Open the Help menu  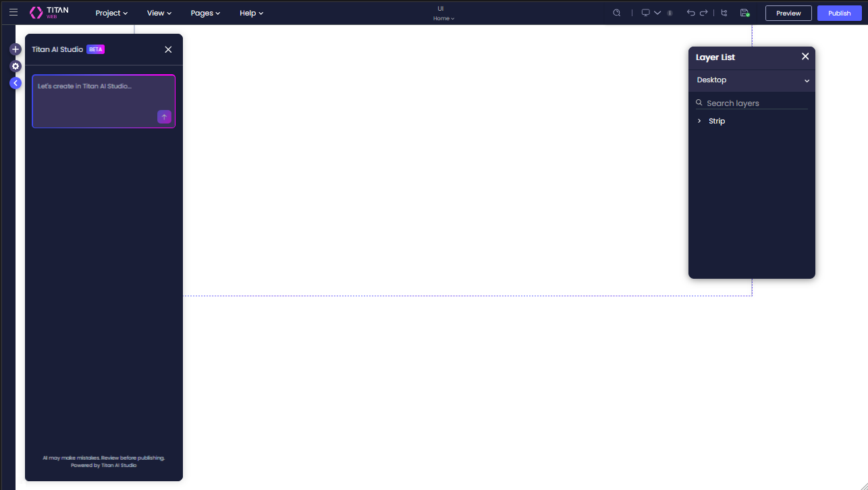click(252, 13)
